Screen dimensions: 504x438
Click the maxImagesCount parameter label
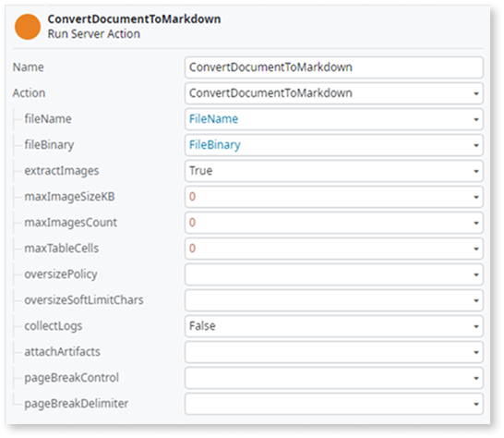pos(71,223)
